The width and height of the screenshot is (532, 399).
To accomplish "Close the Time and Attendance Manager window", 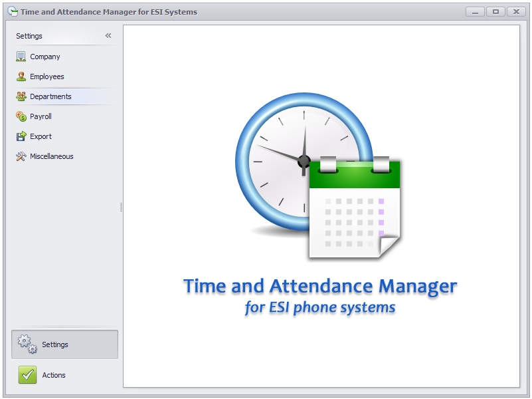I will 516,12.
